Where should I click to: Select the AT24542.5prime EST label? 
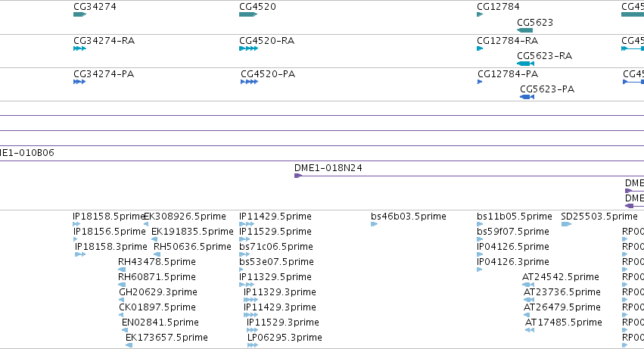(560, 276)
